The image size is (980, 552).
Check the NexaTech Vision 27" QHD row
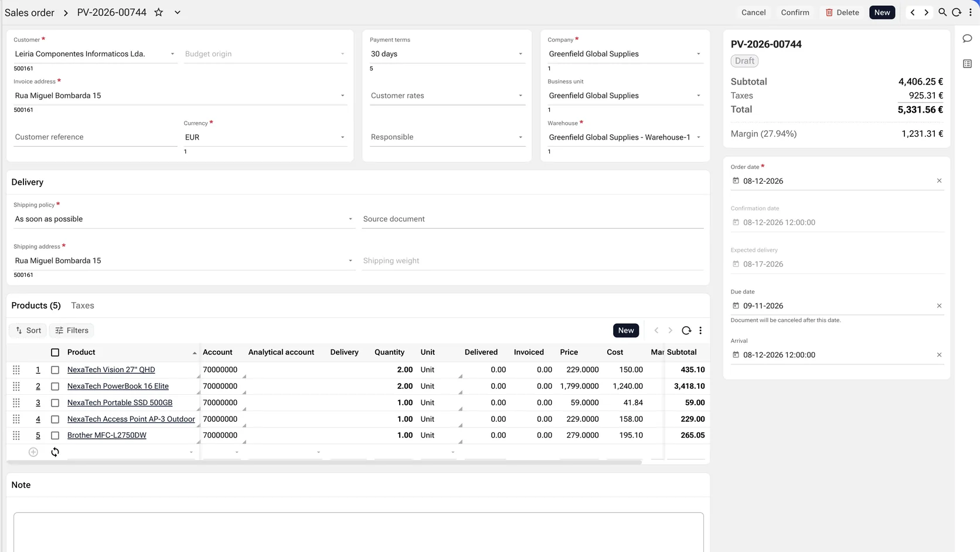coord(55,370)
